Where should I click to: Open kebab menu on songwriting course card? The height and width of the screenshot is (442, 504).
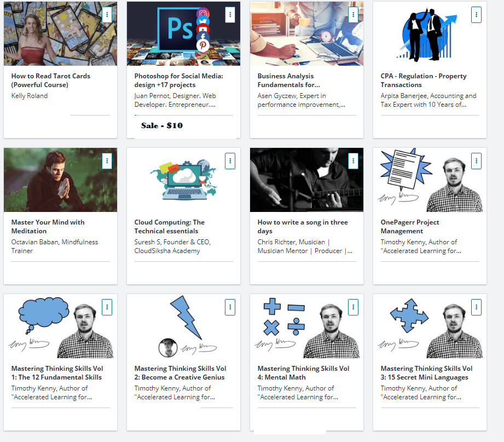(354, 161)
